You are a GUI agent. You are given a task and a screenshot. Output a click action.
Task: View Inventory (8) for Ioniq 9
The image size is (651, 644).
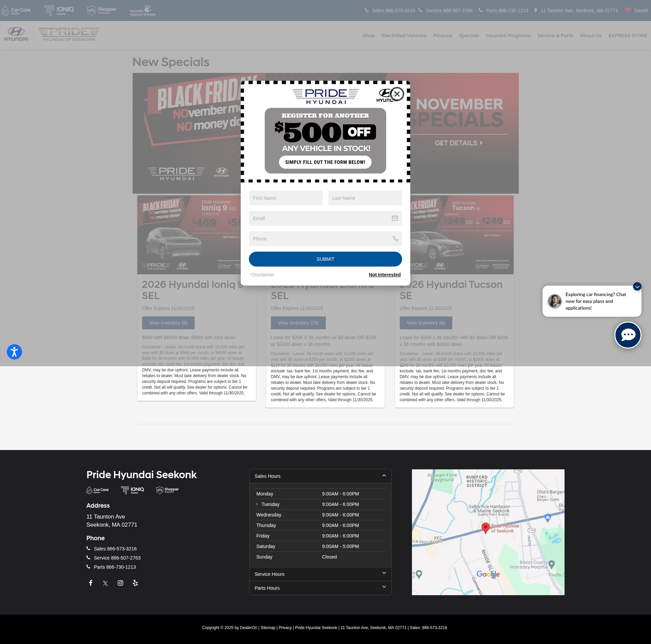click(x=168, y=323)
